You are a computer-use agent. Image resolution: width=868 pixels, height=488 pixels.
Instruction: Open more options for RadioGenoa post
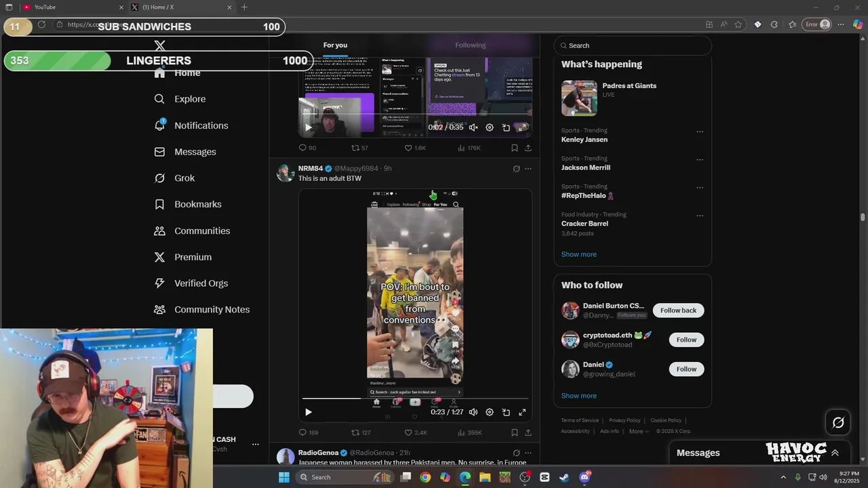[x=528, y=453]
